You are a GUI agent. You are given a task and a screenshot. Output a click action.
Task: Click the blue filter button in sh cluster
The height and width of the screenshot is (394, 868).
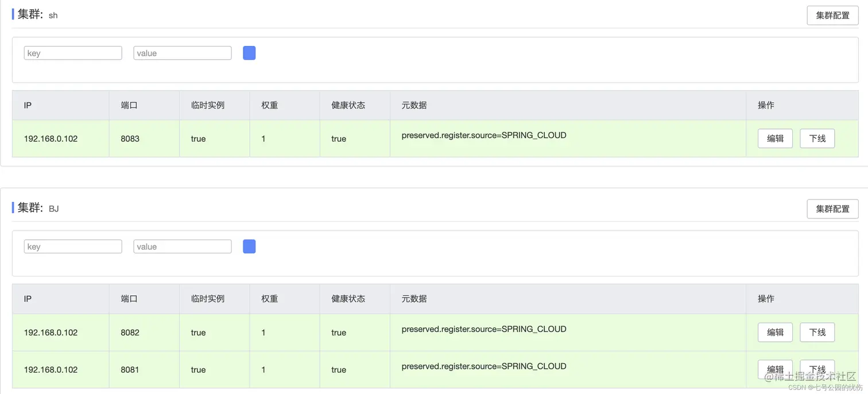click(x=249, y=53)
